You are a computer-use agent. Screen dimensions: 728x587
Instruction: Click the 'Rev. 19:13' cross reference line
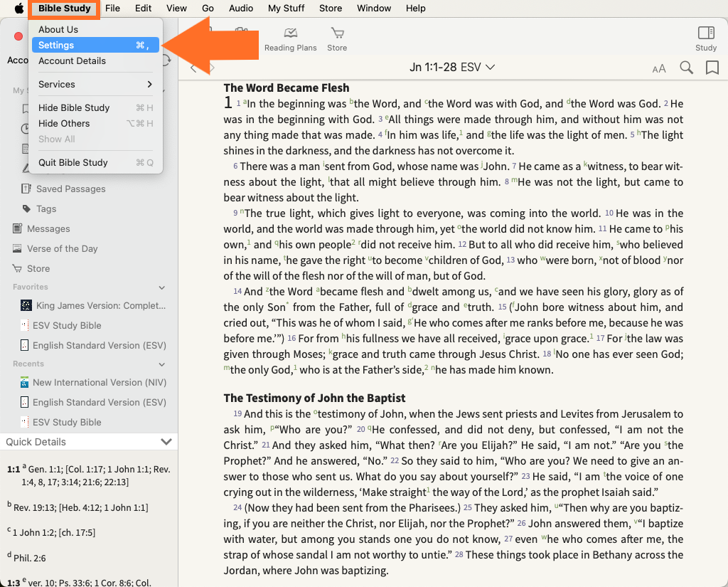77,507
